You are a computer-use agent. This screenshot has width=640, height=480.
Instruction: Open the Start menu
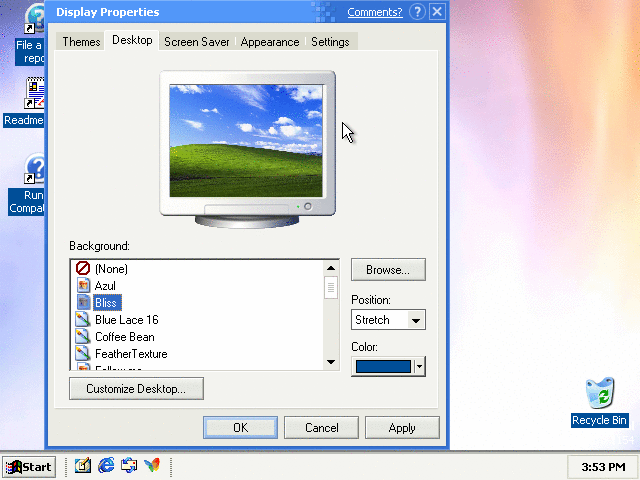[29, 467]
